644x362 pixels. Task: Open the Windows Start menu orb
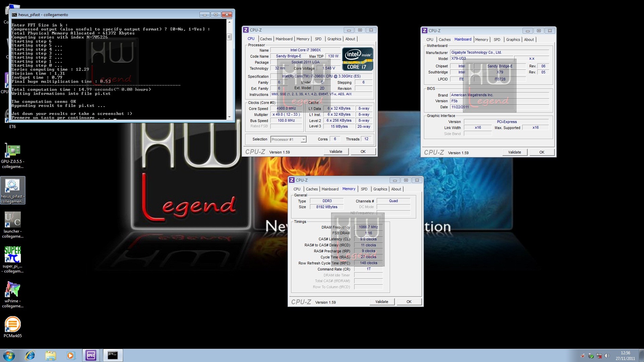pyautogui.click(x=9, y=355)
